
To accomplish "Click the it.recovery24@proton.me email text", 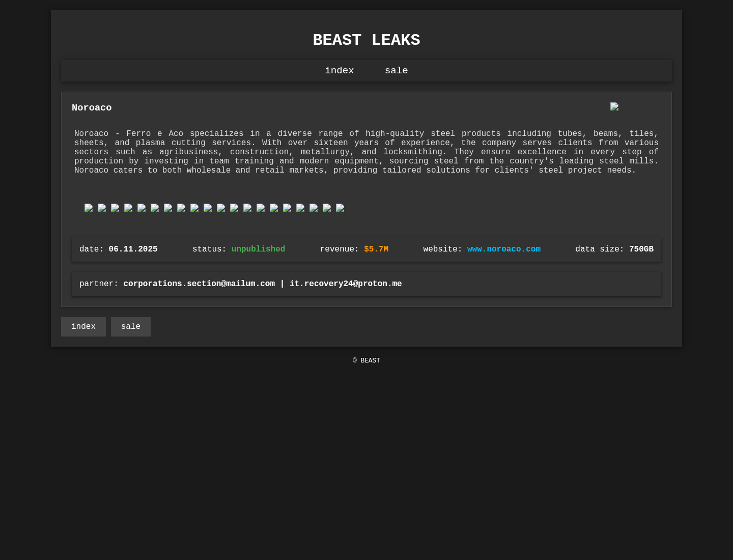I will click(x=346, y=284).
